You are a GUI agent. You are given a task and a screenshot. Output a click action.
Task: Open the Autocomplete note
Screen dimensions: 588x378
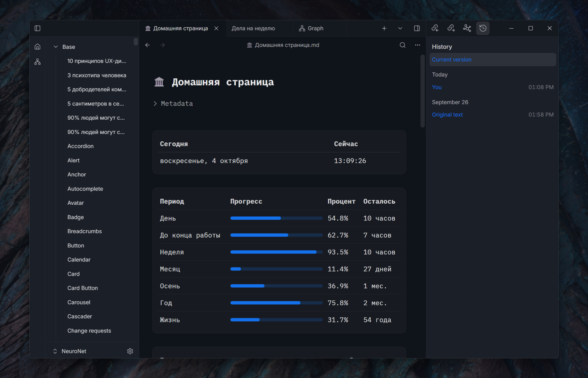click(x=85, y=189)
